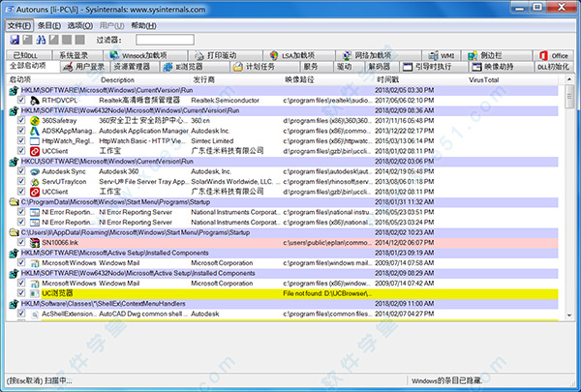Click the ADSKAppManager Autodesk icon

click(35, 131)
